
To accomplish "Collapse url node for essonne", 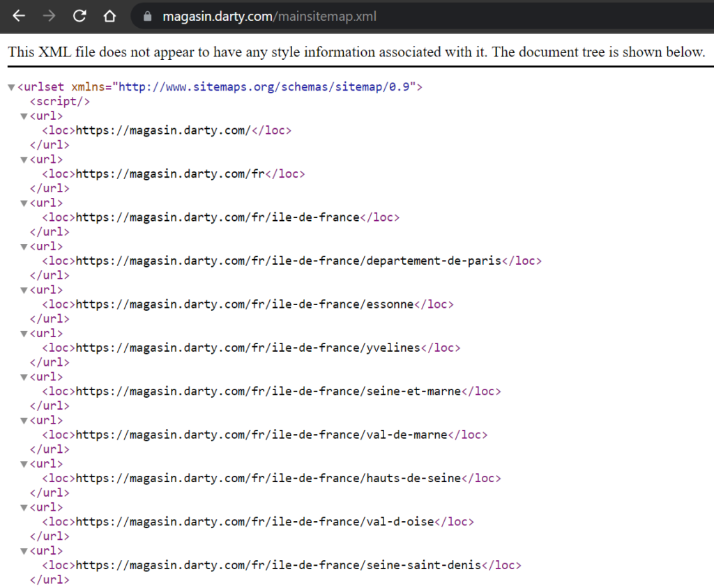I will coord(24,291).
